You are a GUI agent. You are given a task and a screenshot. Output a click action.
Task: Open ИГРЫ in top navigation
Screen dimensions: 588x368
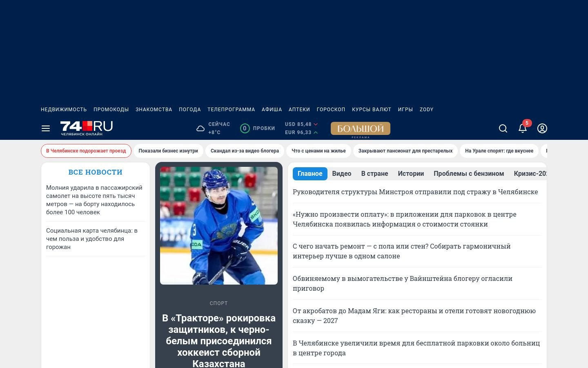pyautogui.click(x=405, y=110)
